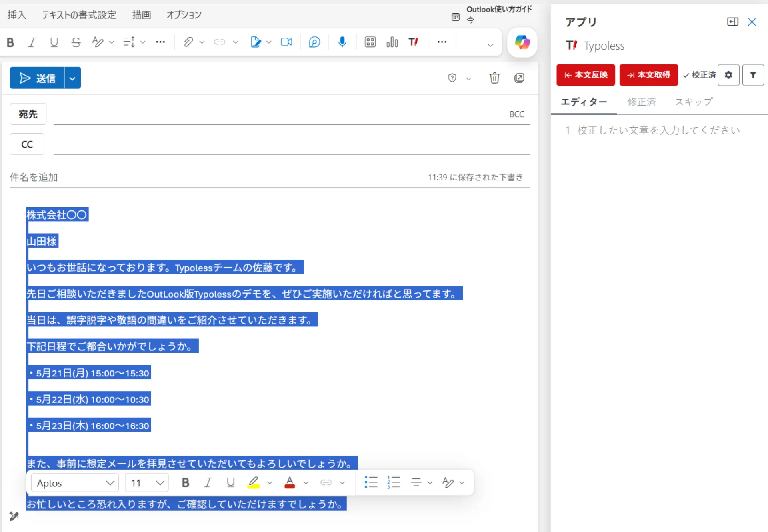The height and width of the screenshot is (532, 768).
Task: Click the yellow highlight color pen
Action: coord(254,483)
